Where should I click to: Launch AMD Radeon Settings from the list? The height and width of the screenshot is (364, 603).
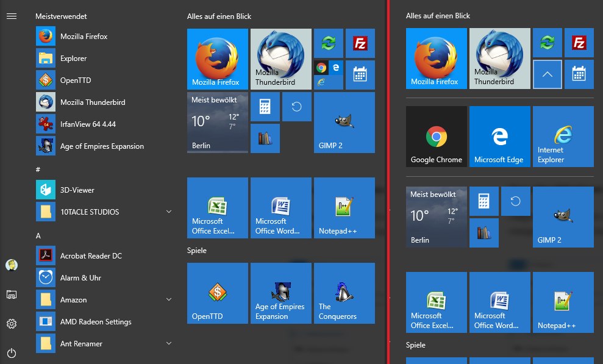104,321
